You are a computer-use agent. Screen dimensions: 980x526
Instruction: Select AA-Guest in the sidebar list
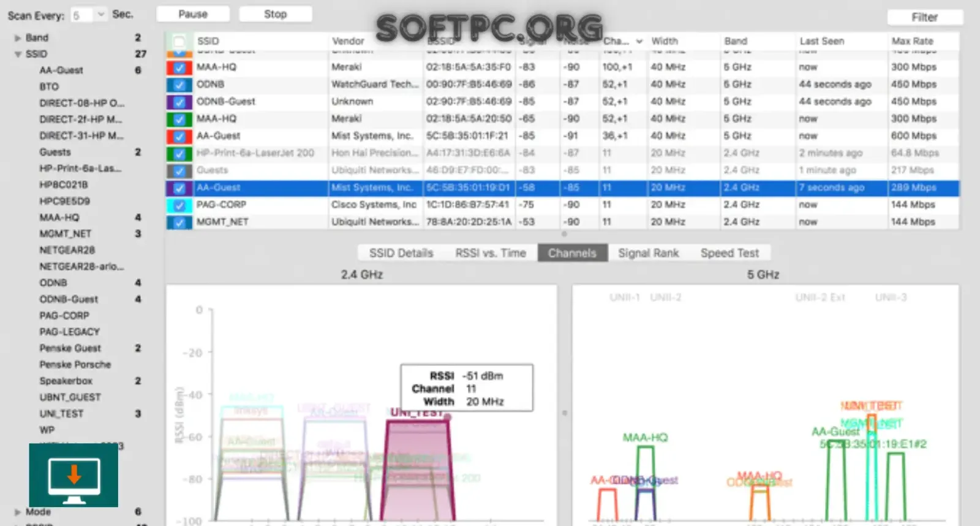tap(61, 71)
